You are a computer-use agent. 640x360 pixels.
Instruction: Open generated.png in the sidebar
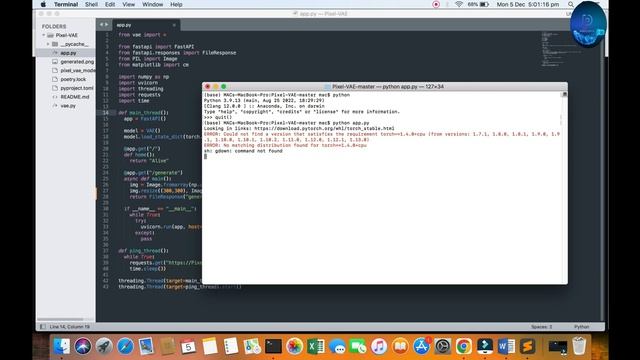(77, 62)
